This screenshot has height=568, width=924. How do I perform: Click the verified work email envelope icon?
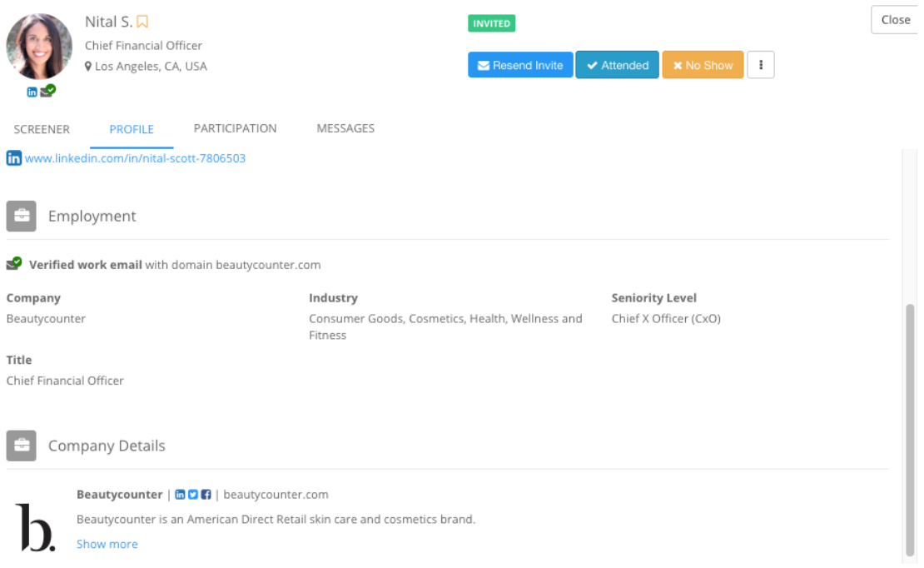[14, 264]
